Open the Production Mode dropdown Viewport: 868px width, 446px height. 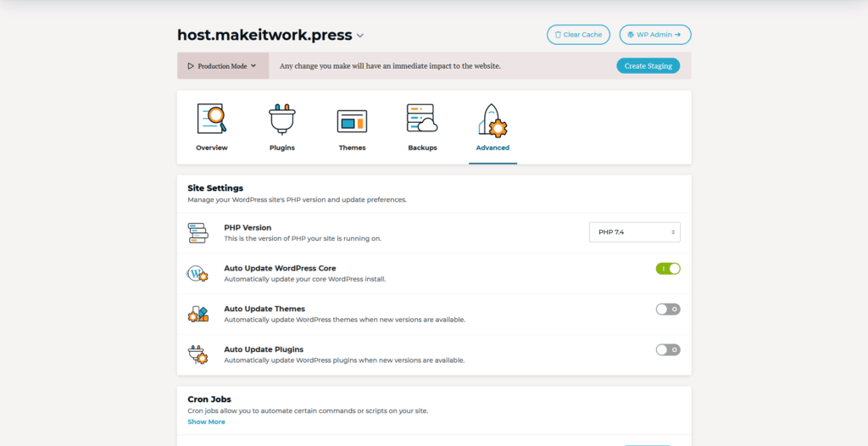click(223, 66)
